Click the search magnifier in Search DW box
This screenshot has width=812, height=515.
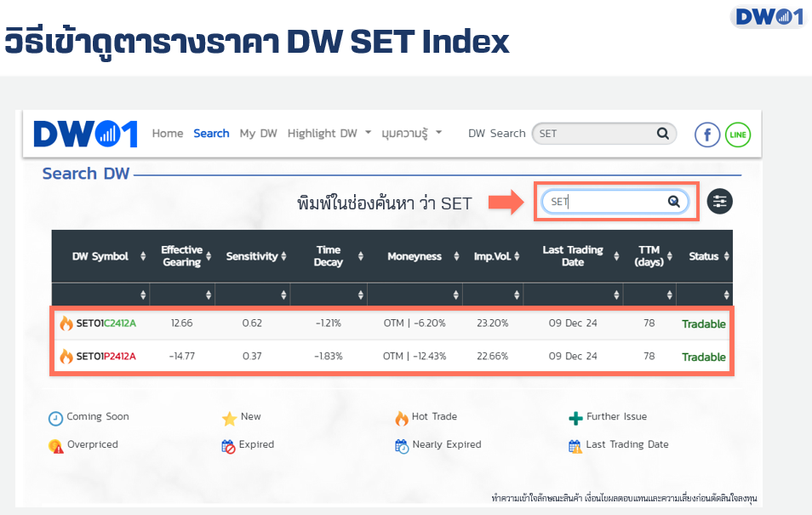tap(673, 202)
